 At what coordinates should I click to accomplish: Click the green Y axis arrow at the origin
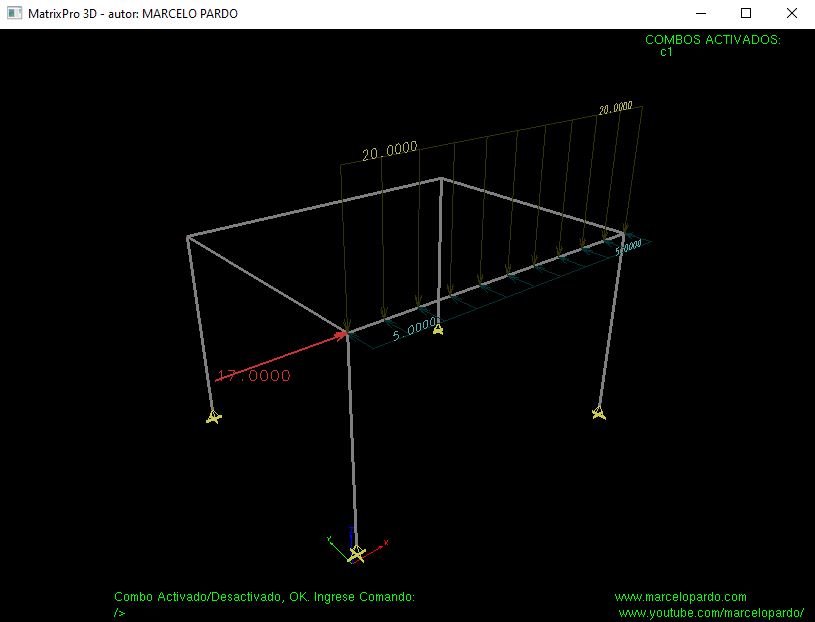[x=330, y=542]
